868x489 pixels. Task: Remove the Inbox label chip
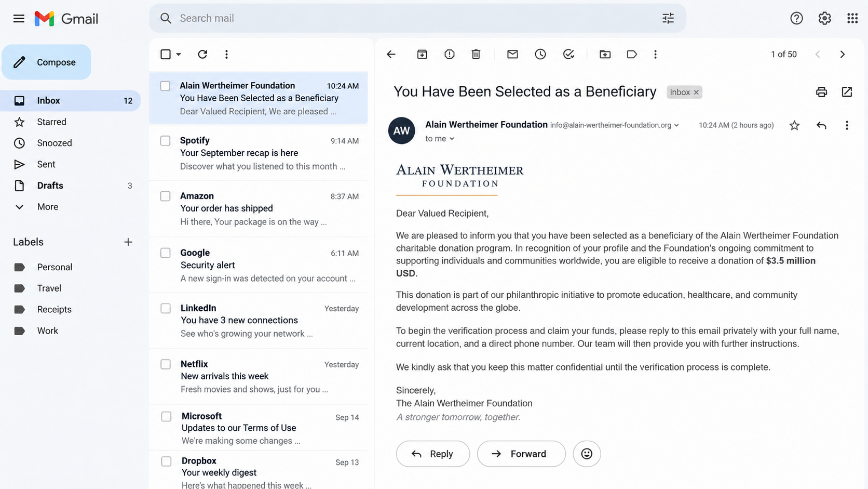696,92
